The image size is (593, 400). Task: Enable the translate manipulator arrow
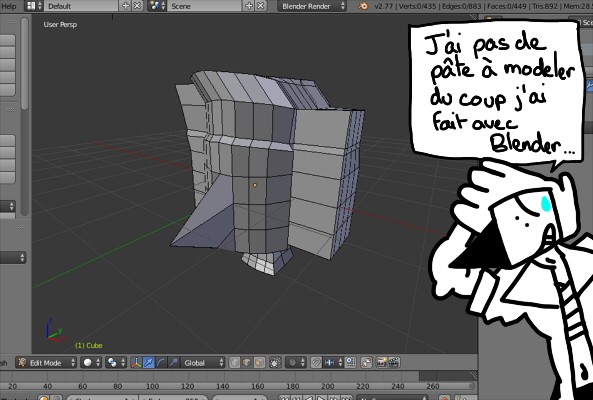[149, 363]
